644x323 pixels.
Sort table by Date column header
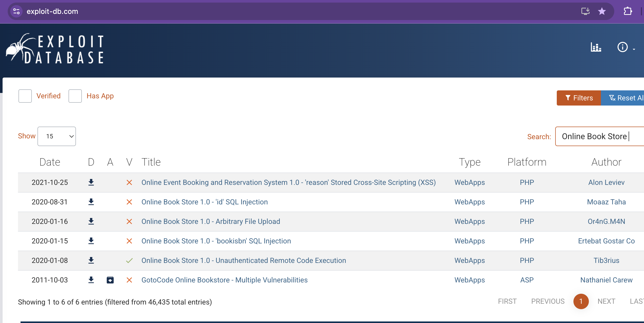(x=50, y=162)
